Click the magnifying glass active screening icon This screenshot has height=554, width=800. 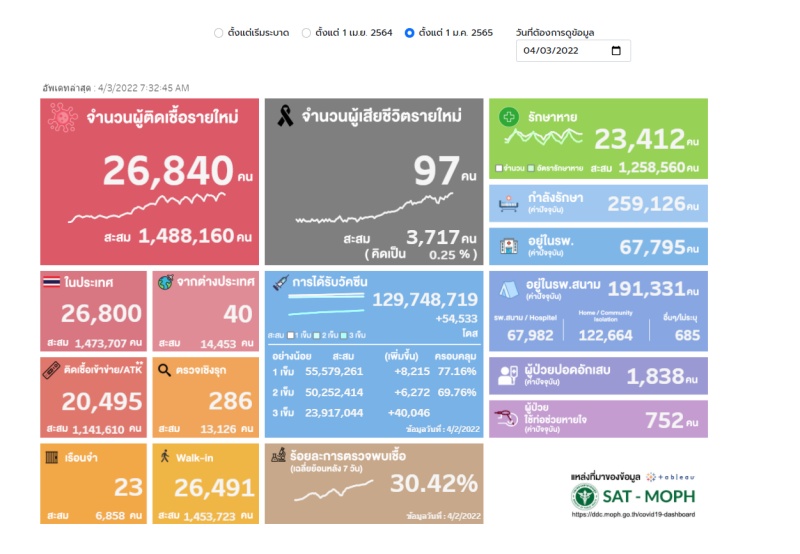click(x=165, y=369)
